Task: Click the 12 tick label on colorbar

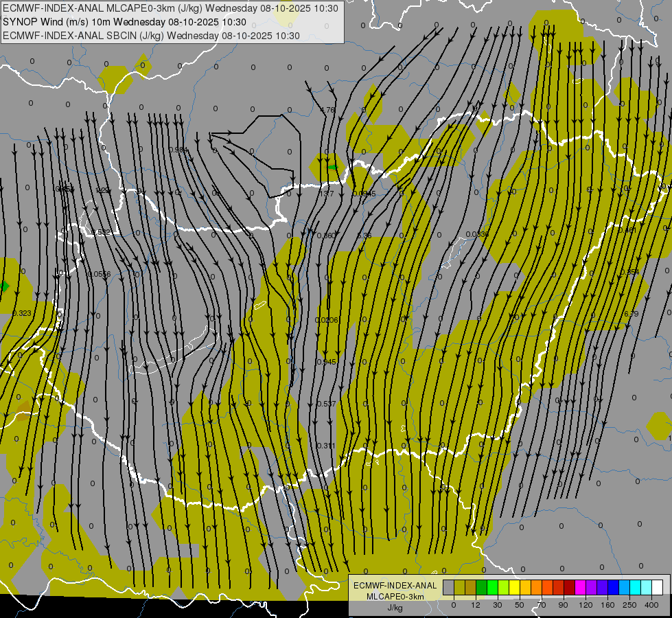Action: coord(475,605)
